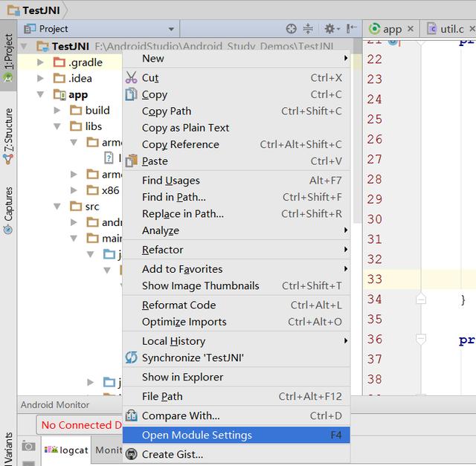Click the .idea folder icon

point(59,78)
